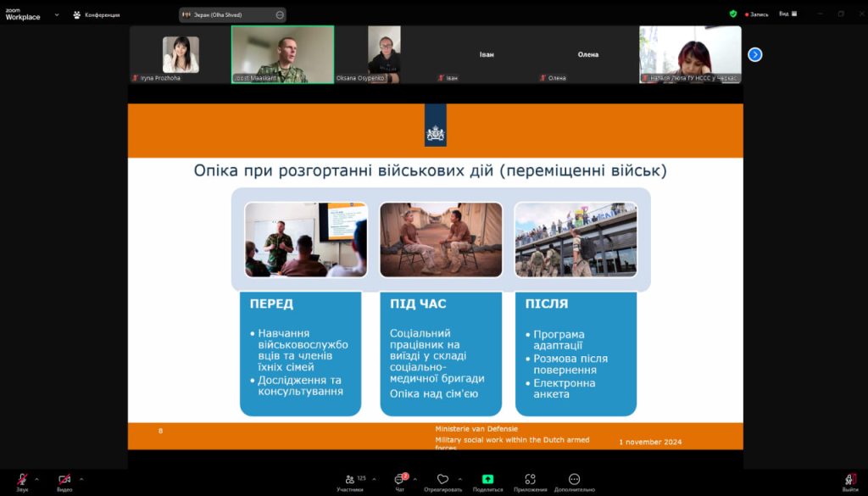Open the Приложения apps icon
This screenshot has height=496, width=868.
[531, 480]
